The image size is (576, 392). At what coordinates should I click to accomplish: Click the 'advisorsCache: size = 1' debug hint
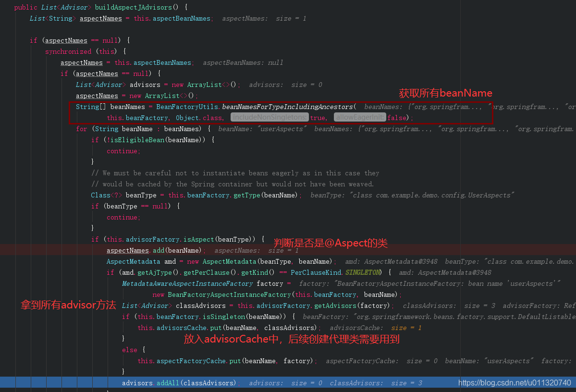coord(375,328)
